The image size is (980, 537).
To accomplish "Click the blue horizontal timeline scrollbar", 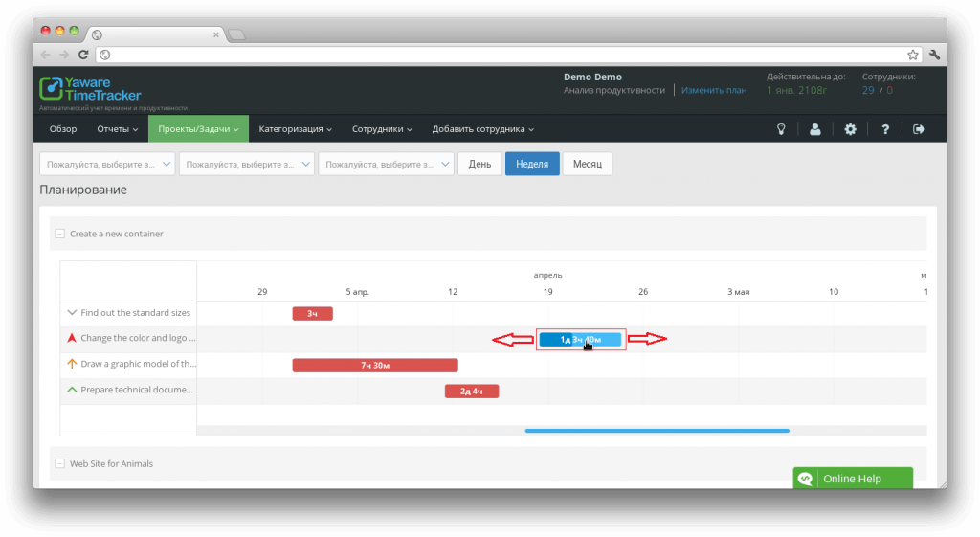I will click(657, 431).
